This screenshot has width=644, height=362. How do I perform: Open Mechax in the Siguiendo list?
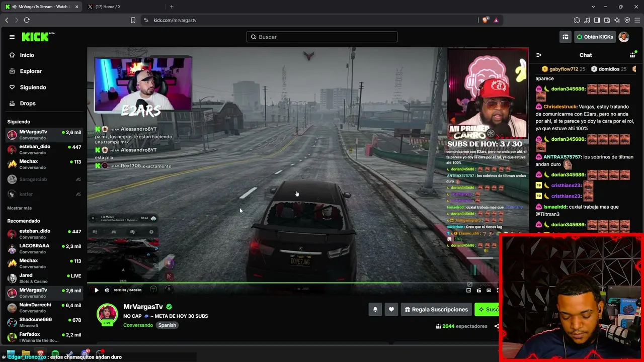44,164
